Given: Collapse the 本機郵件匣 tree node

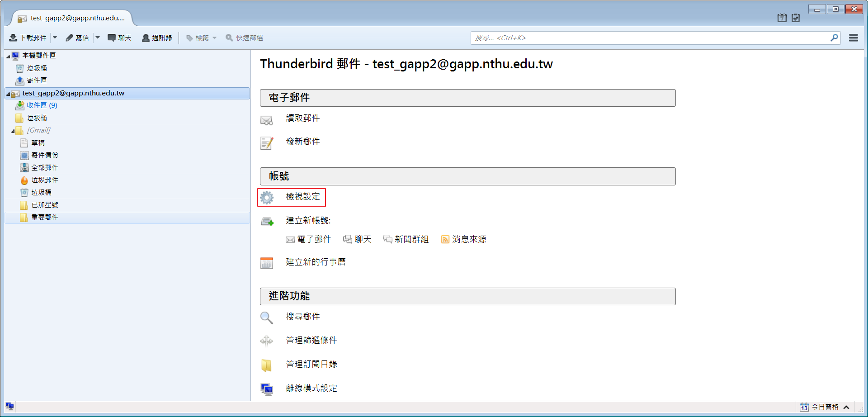Looking at the screenshot, I should (x=8, y=56).
